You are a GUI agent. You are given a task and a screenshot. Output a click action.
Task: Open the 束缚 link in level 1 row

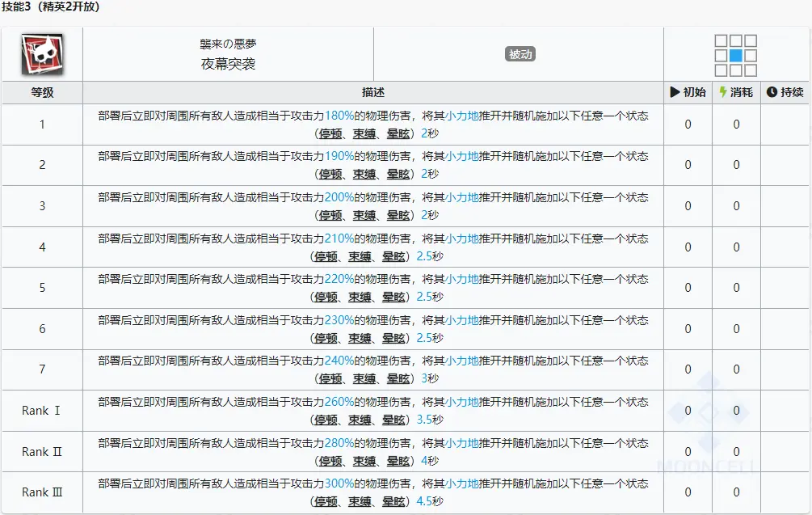[364, 133]
